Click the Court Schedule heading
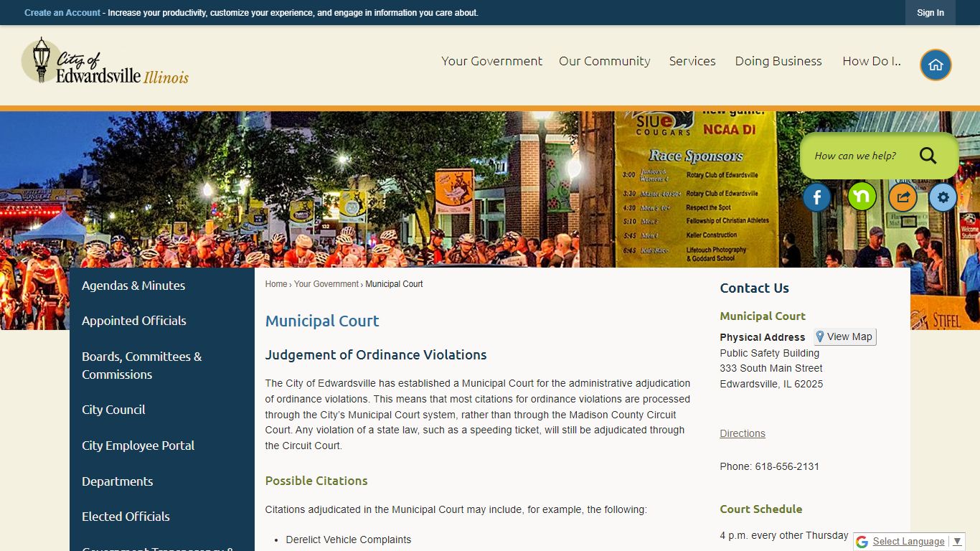 761,509
